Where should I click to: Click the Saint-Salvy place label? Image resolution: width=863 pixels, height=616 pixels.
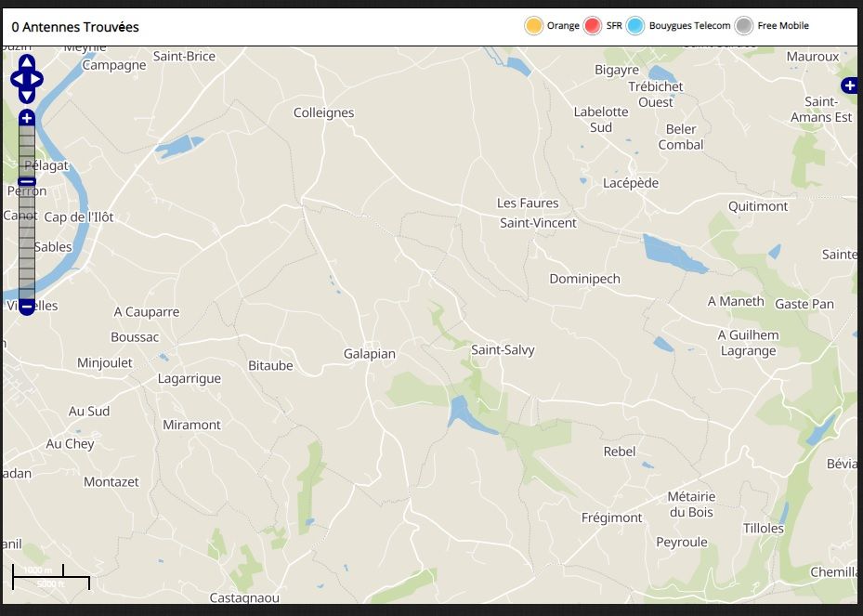pyautogui.click(x=503, y=350)
